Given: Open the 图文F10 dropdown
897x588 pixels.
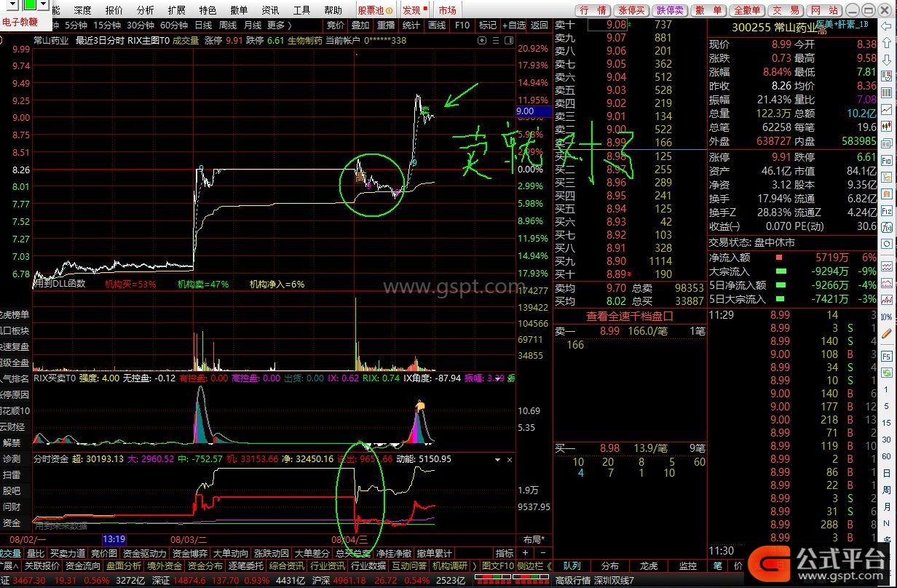Looking at the screenshot, I should pyautogui.click(x=497, y=565).
